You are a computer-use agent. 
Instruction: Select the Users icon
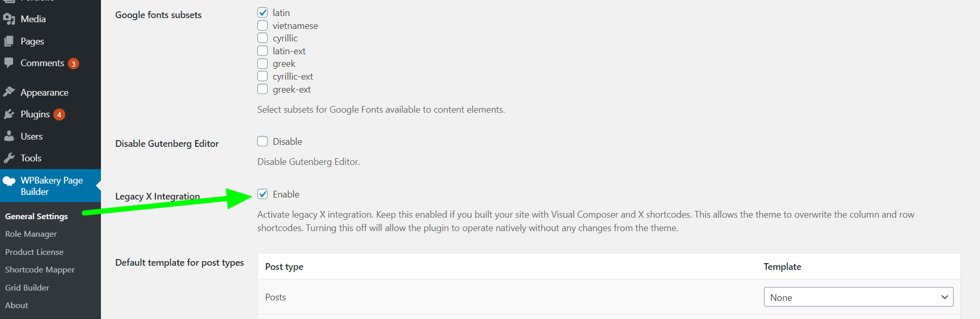[x=10, y=136]
